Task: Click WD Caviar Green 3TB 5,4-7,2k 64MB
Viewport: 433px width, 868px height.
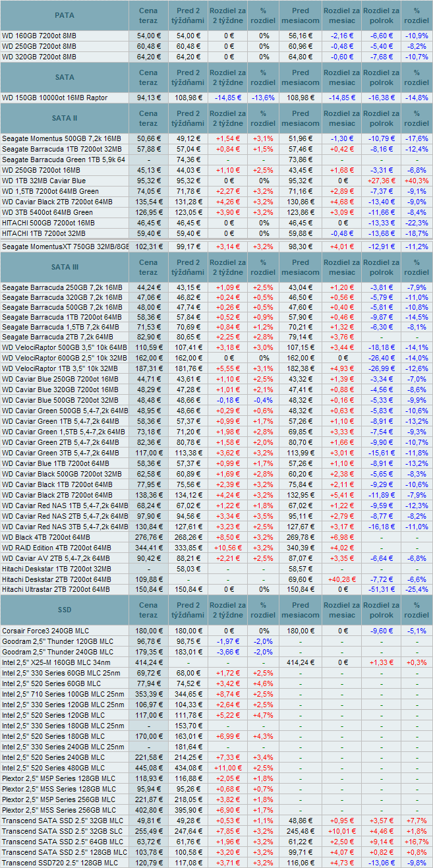Action: [x=65, y=452]
